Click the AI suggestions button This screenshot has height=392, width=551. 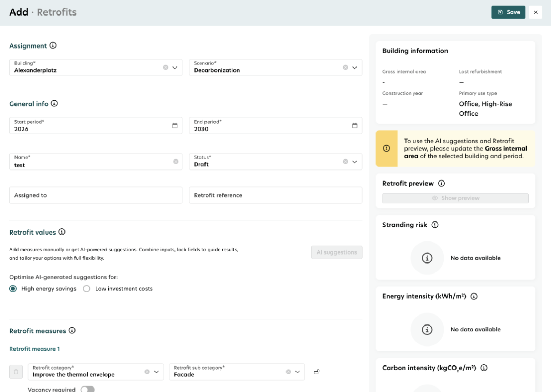coord(337,252)
